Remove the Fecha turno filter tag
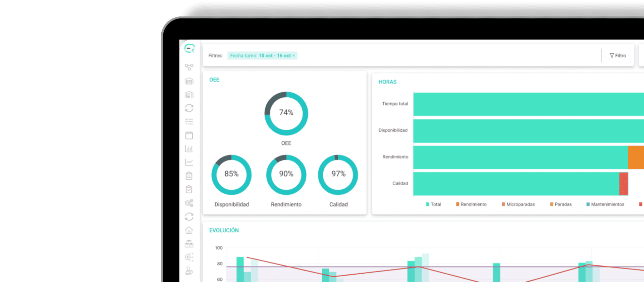 pos(293,56)
